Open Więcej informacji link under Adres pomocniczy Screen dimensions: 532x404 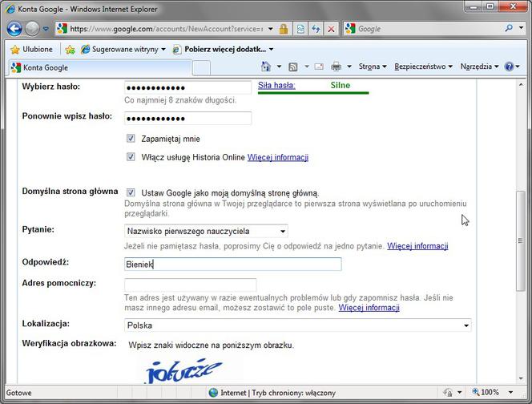[369, 308]
